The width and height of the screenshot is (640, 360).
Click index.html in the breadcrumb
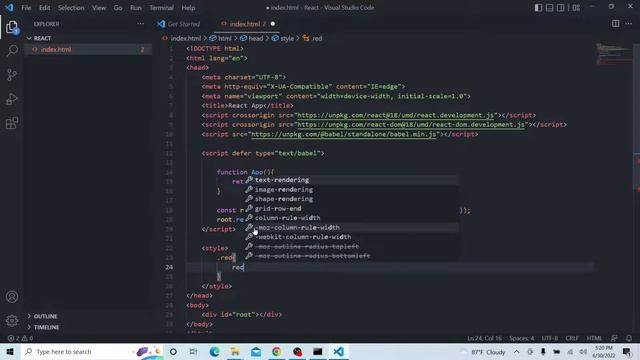pos(186,38)
